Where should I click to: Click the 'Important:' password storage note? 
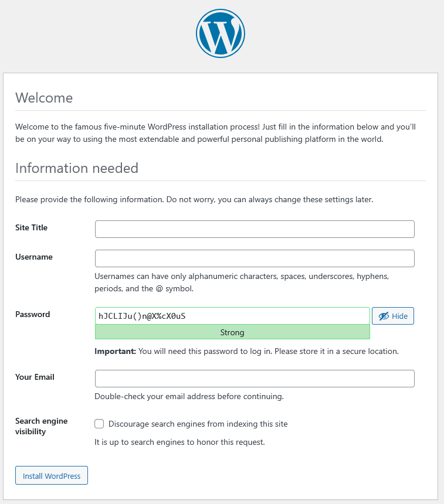tap(246, 352)
